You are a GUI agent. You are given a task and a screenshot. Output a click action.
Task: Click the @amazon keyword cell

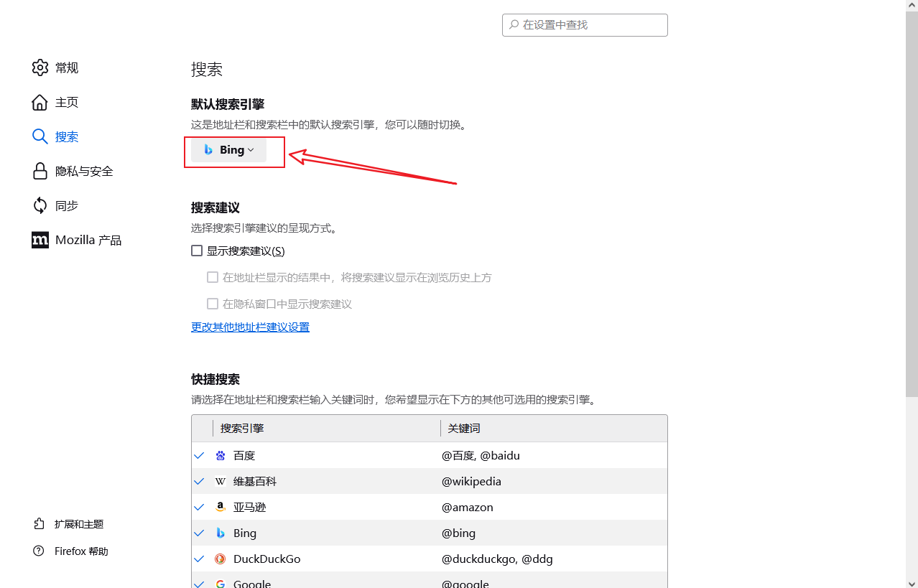tap(468, 507)
